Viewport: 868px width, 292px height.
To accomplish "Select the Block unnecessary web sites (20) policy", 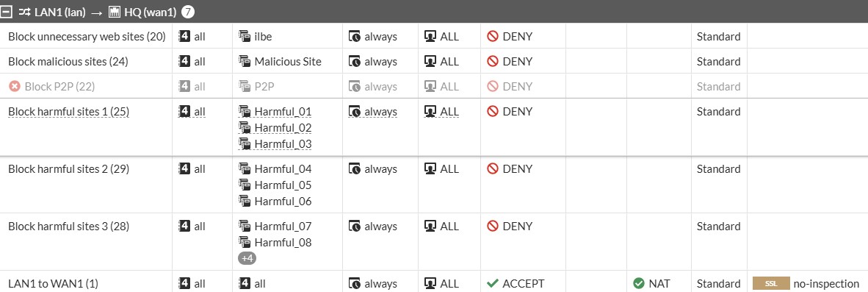I will tap(87, 37).
